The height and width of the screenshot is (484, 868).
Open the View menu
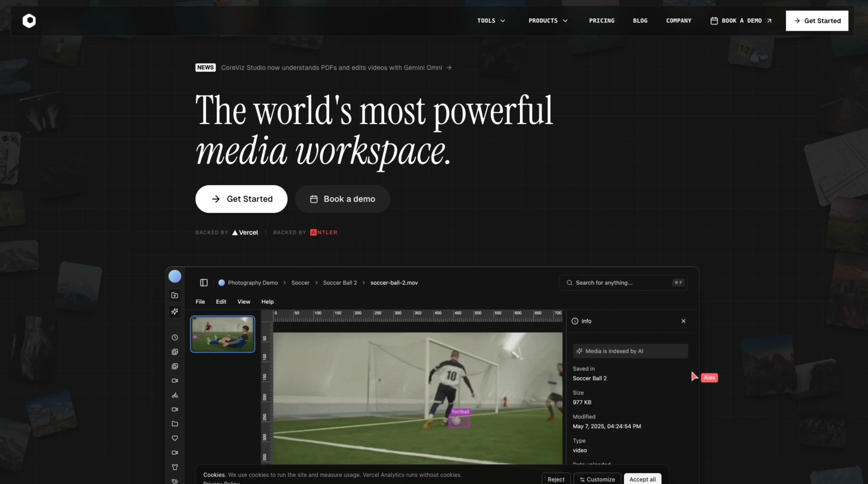pos(243,302)
